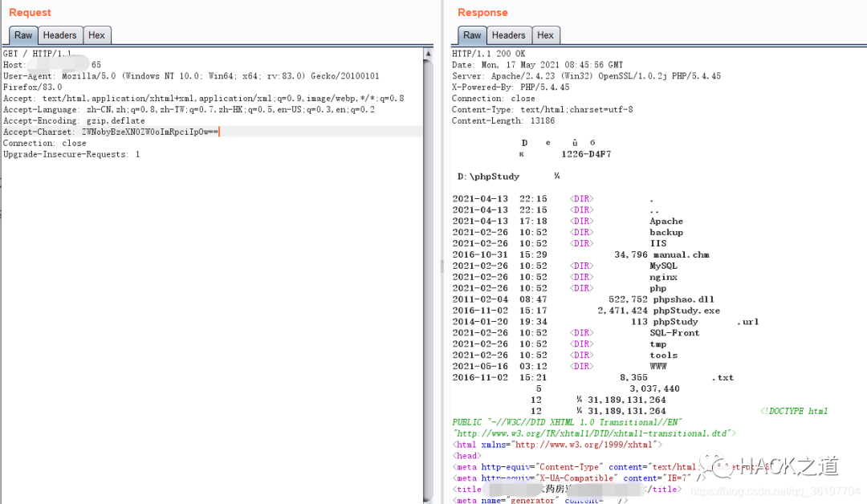This screenshot has height=504, width=867.
Task: Open the Raw tab in the Request panel
Action: click(x=23, y=35)
